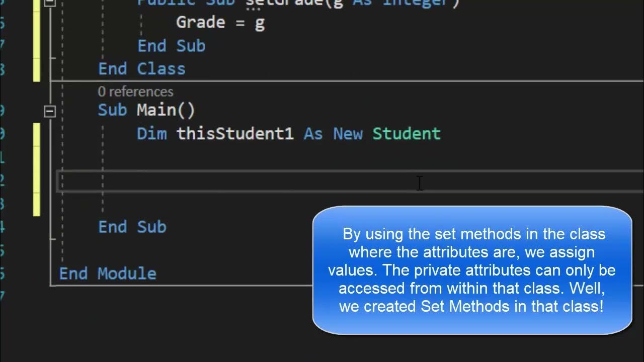Click the Integer type in setGrade signature
The height and width of the screenshot is (362, 644).
(x=421, y=3)
